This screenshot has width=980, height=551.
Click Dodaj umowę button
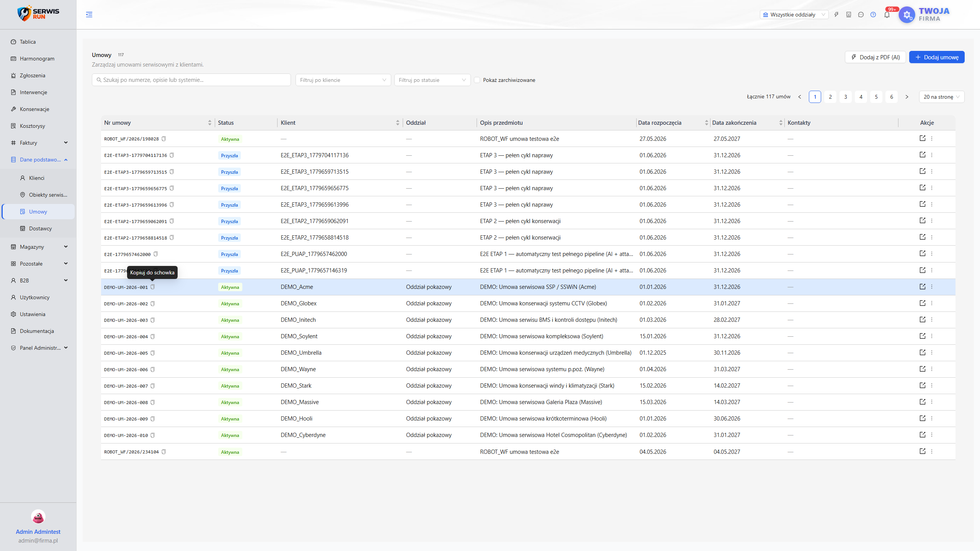pyautogui.click(x=937, y=57)
